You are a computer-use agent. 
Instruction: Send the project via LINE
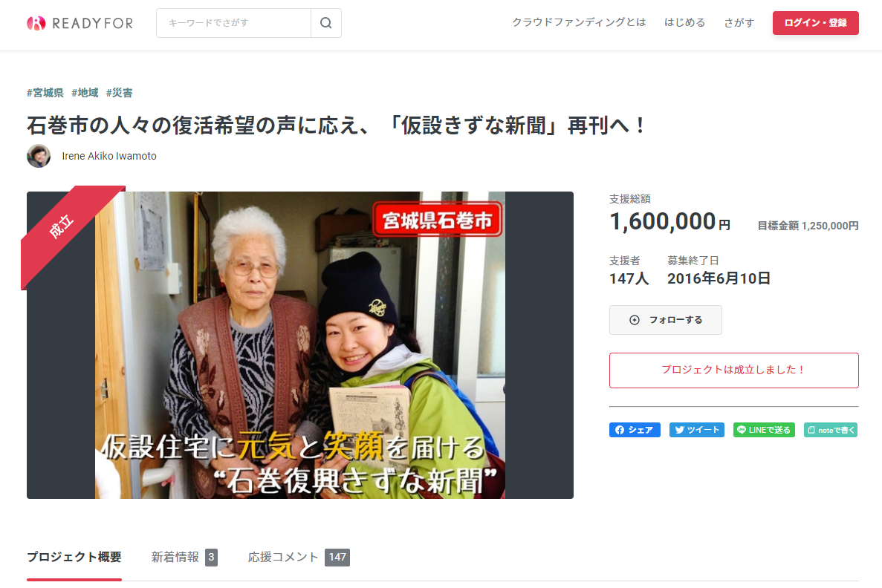coord(764,430)
